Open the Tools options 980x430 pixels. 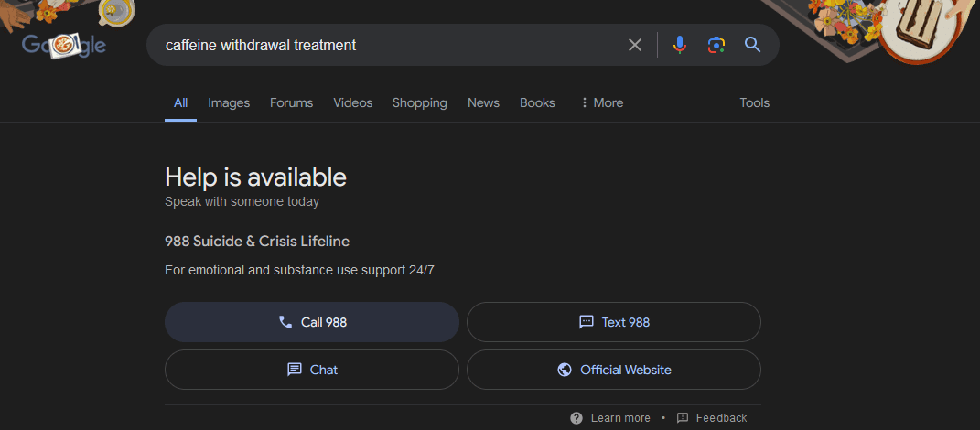coord(754,102)
